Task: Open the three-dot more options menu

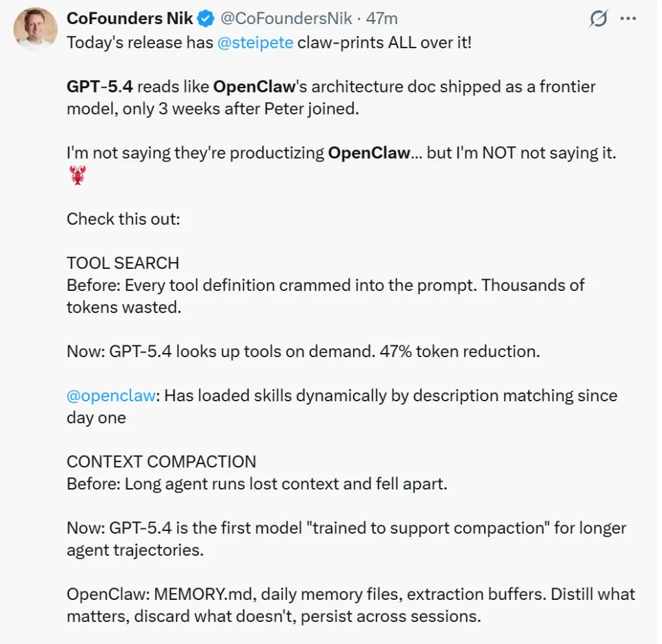Action: click(x=628, y=19)
